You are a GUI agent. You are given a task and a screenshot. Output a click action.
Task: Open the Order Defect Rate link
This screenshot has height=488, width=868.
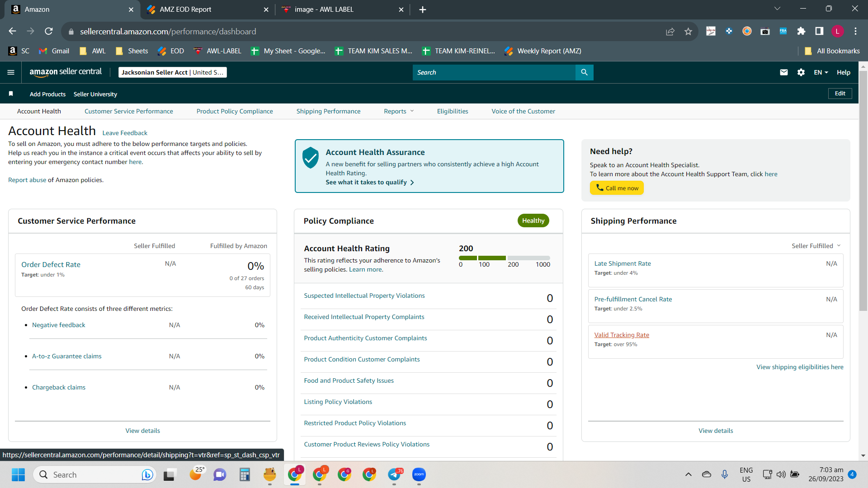point(51,265)
